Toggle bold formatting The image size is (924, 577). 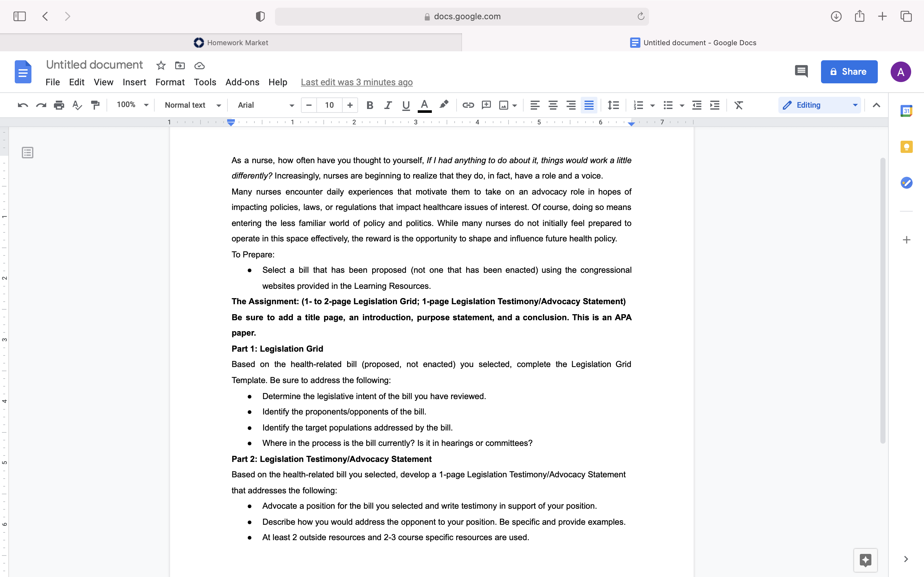click(369, 105)
